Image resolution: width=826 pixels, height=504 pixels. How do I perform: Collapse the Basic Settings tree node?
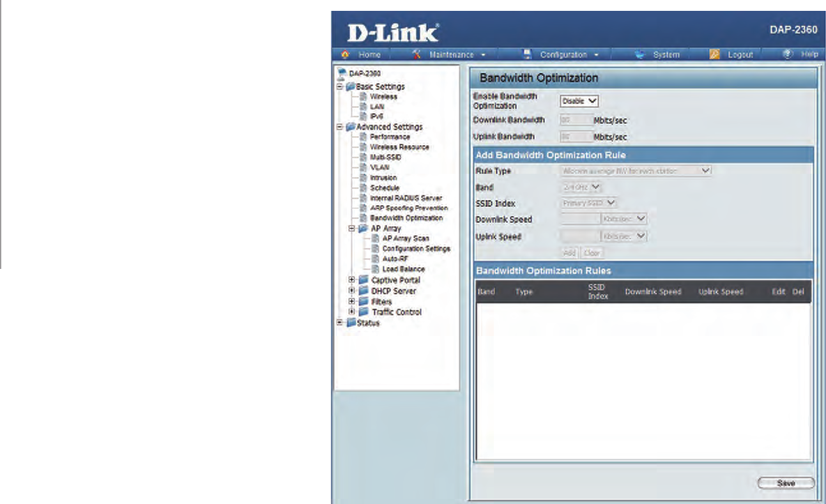tap(340, 86)
